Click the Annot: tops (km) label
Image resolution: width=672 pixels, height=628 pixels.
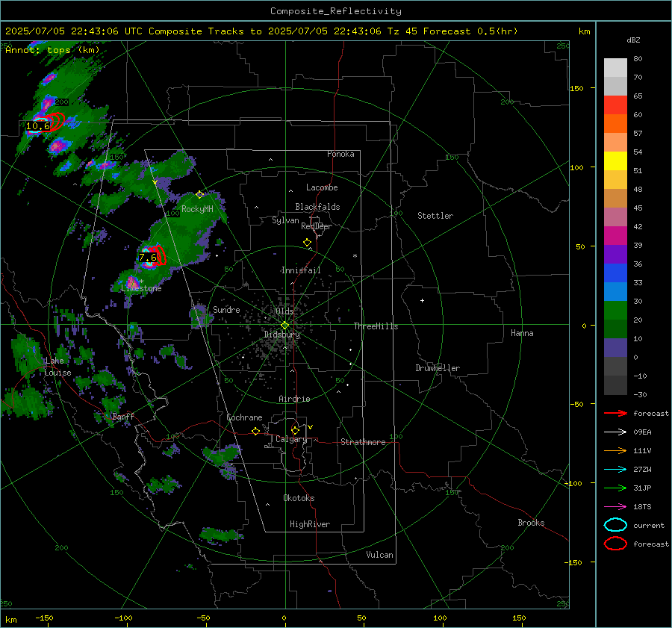[x=52, y=50]
